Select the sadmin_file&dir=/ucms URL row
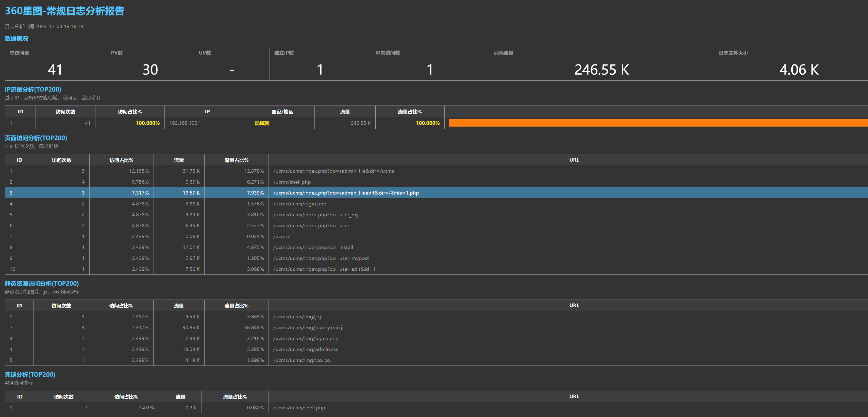This screenshot has height=417, width=868. [436, 171]
